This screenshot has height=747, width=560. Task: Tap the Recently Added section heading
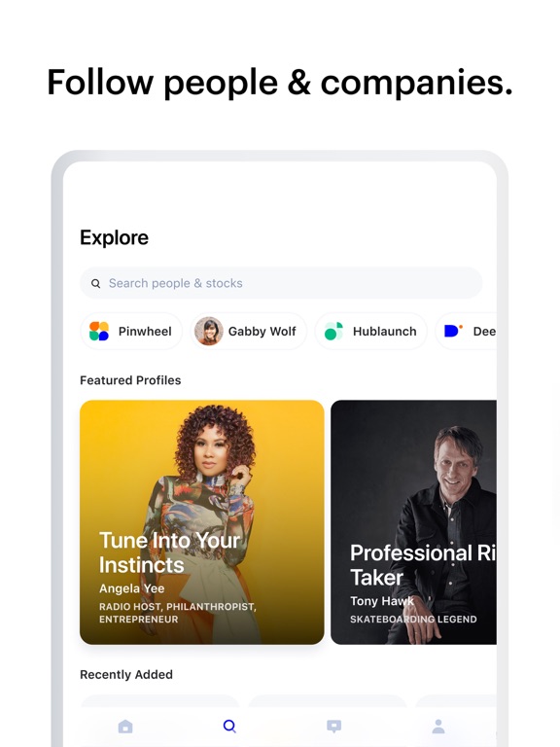point(126,675)
